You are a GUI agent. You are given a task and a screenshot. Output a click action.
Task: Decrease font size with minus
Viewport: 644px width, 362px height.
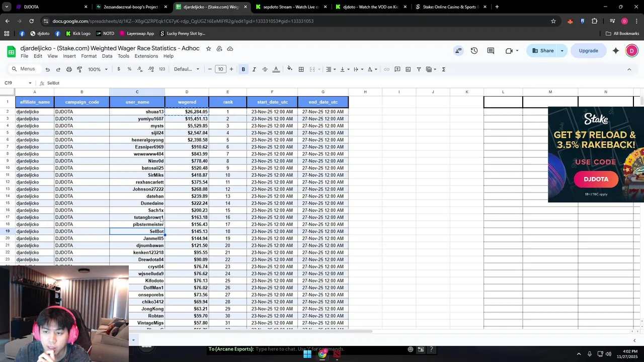210,69
